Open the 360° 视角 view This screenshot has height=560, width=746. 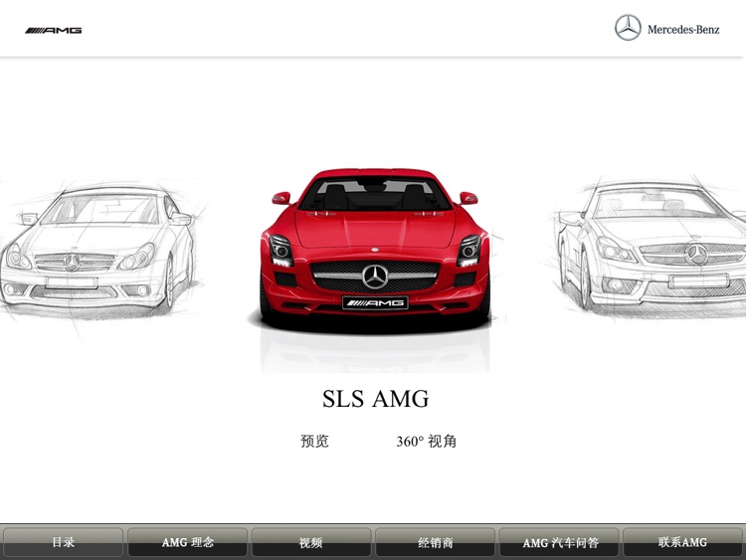pos(427,441)
